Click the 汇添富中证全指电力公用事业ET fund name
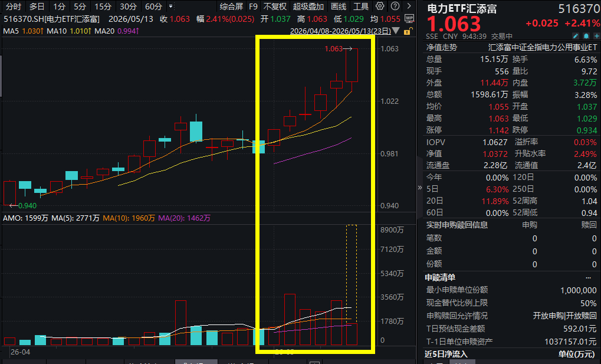The height and width of the screenshot is (364, 601). (543, 47)
